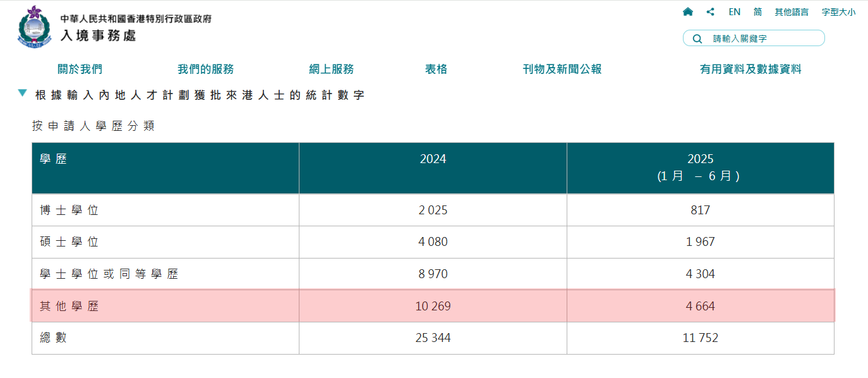The height and width of the screenshot is (378, 868).
Task: Open the 刊物及新聞公報 menu
Action: coord(562,70)
